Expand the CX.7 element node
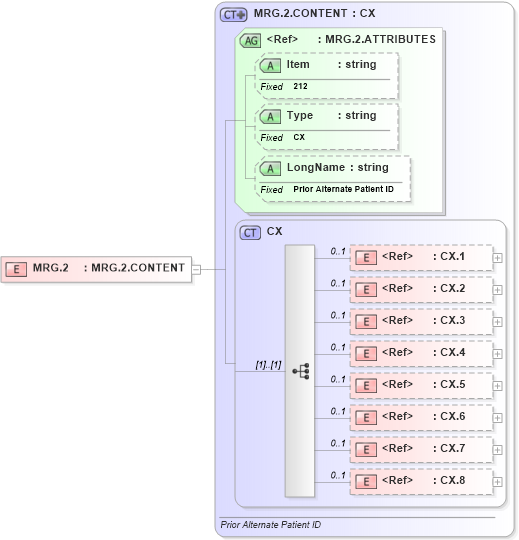The width and height of the screenshot is (519, 540). click(497, 450)
